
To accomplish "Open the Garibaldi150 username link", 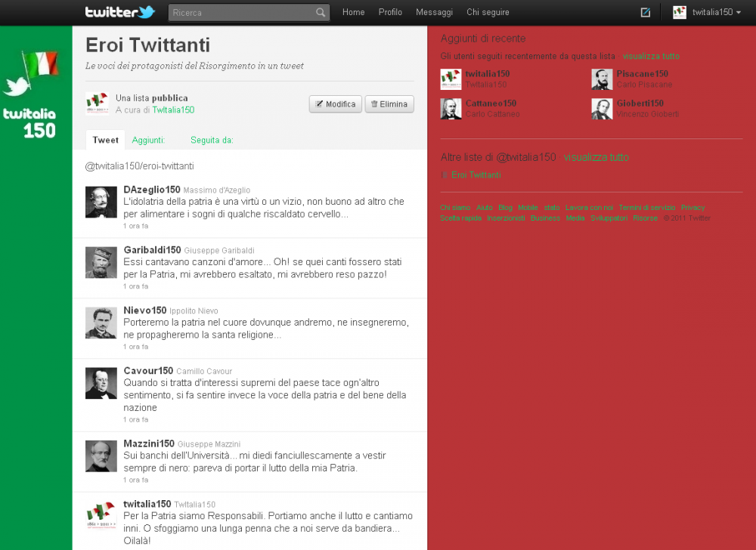I will 153,250.
